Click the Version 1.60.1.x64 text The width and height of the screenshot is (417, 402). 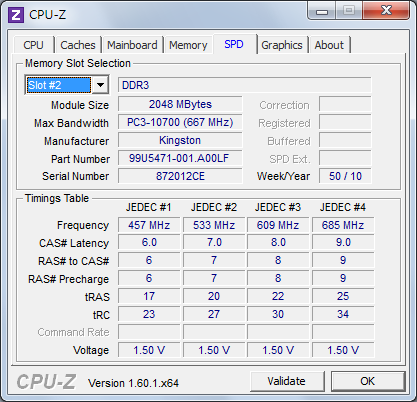[x=133, y=383]
